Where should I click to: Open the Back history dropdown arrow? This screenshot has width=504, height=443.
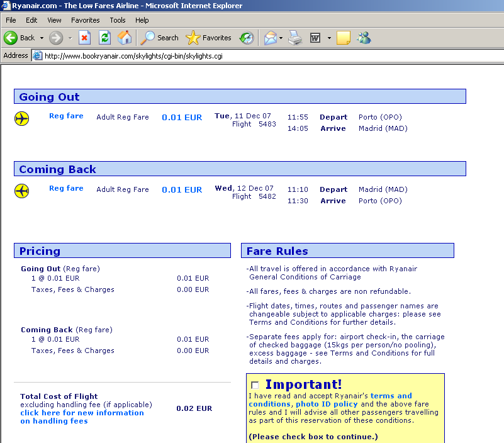point(42,38)
